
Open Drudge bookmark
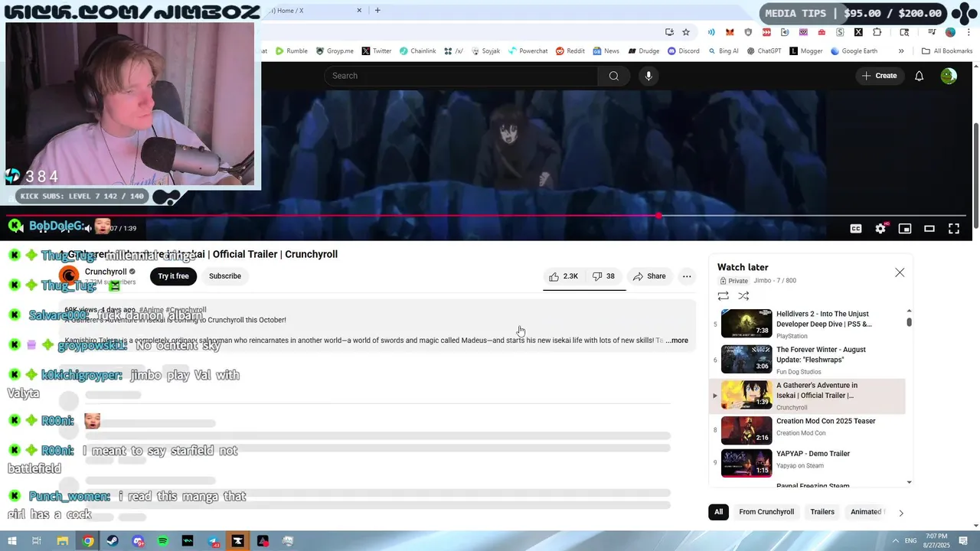[x=644, y=51]
